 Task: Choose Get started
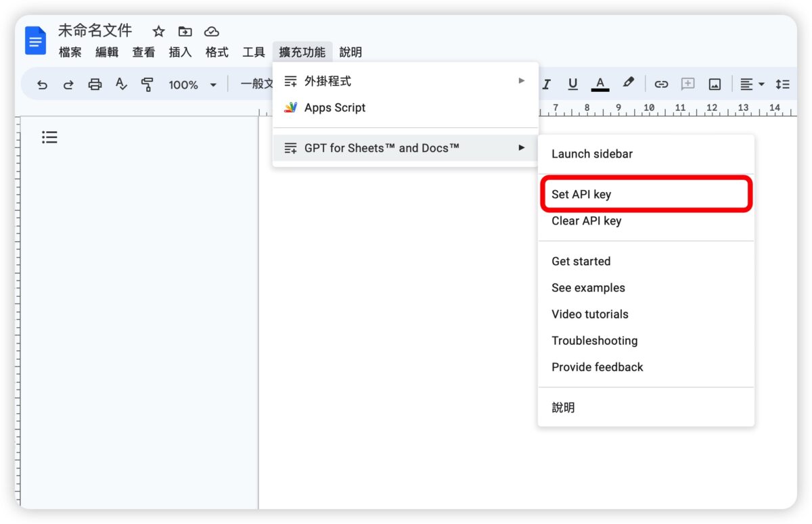646,261
